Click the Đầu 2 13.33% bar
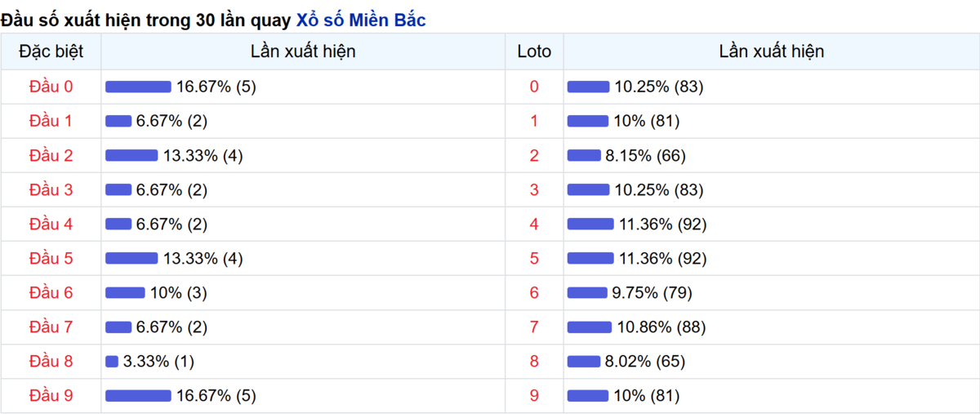 131,155
